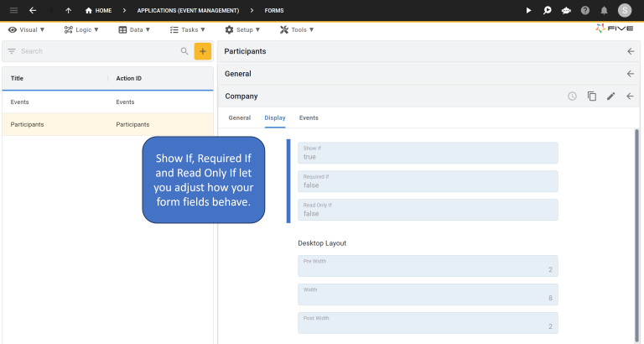Screen dimensions: 644x344
Task: Click the Show If field
Action: (x=428, y=153)
